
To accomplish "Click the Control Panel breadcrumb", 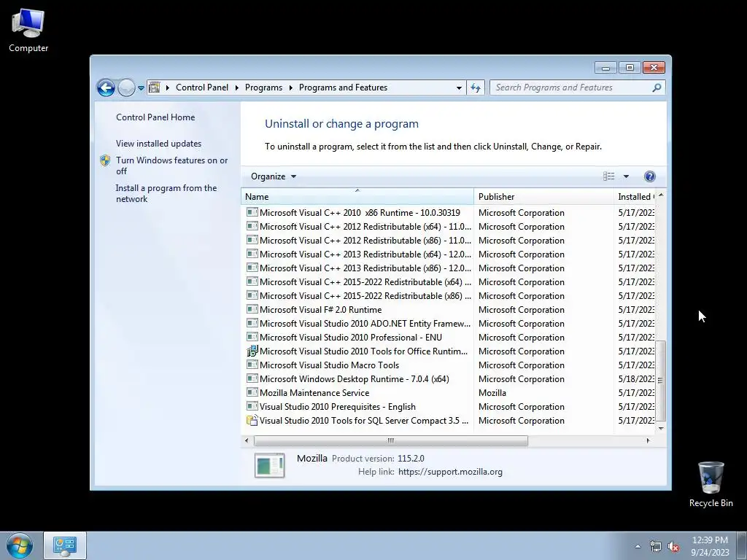I will click(x=202, y=87).
